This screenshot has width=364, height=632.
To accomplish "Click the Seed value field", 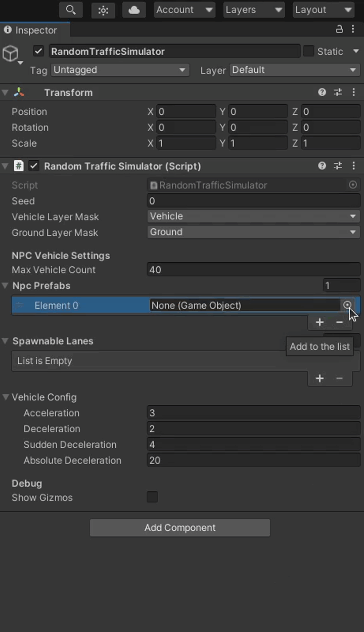I will click(254, 200).
